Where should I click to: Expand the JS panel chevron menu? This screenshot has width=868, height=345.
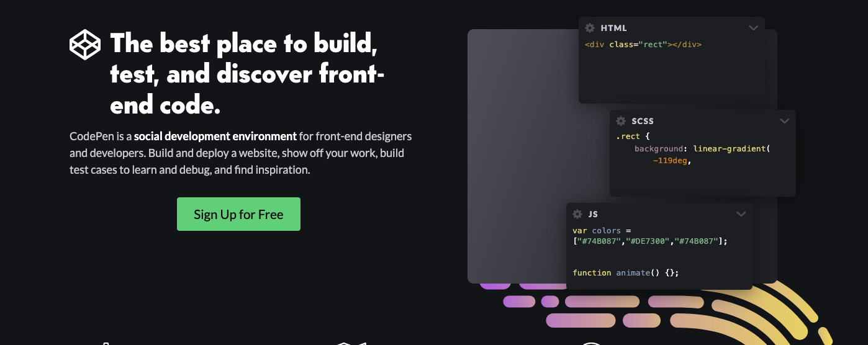pos(741,214)
